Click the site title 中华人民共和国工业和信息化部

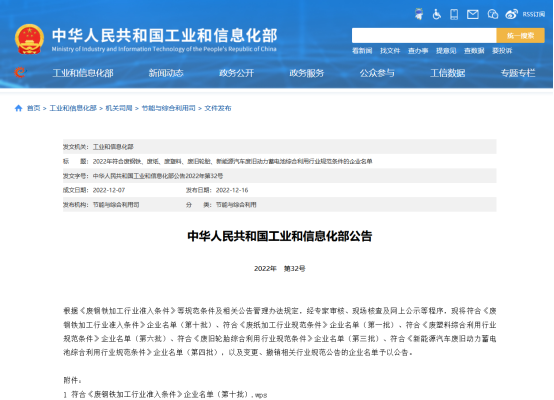165,35
